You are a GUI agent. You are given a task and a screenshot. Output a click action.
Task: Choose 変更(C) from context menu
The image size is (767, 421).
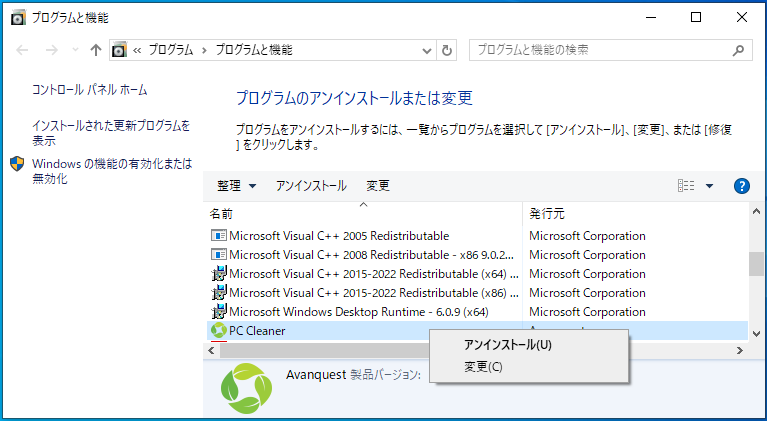[483, 367]
